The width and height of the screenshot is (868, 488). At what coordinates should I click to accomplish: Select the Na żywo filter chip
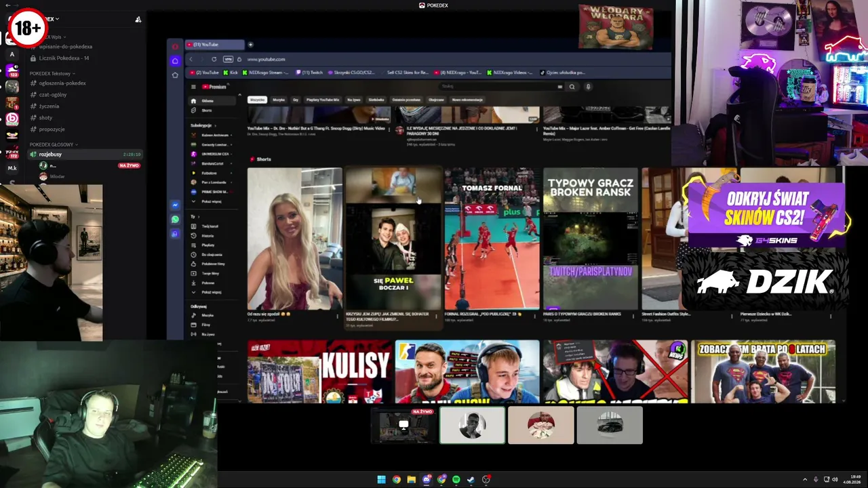coord(354,100)
